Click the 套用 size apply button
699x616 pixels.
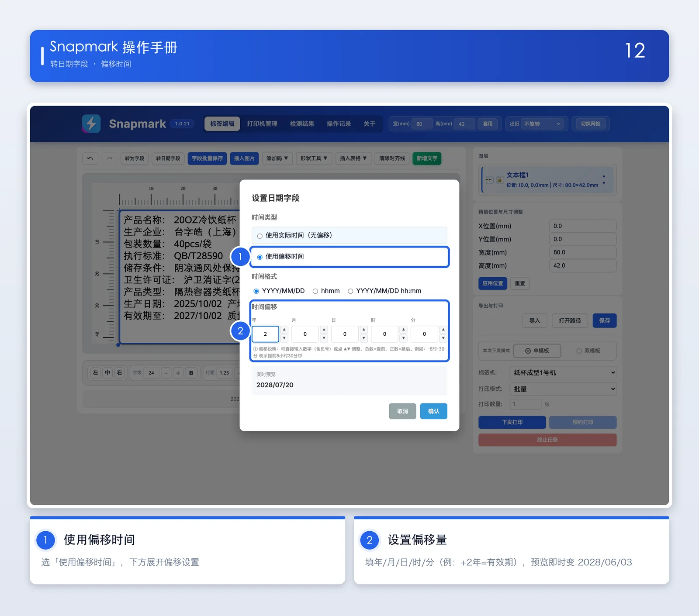[488, 124]
